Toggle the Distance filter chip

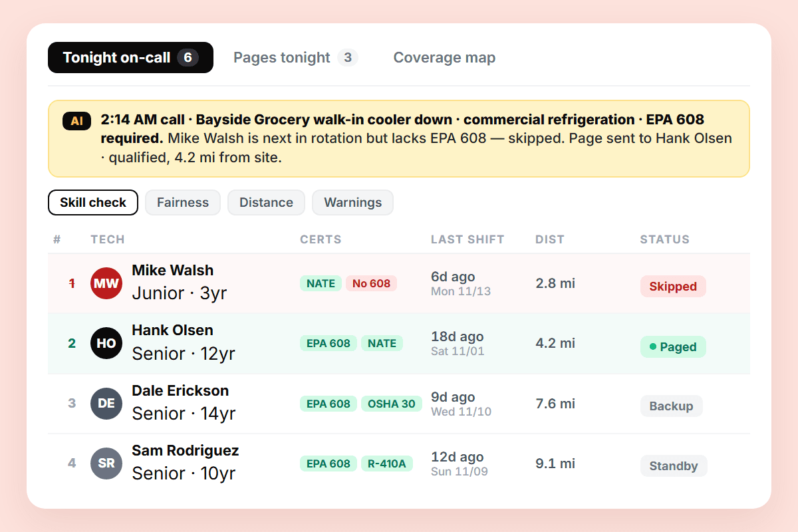coord(266,203)
